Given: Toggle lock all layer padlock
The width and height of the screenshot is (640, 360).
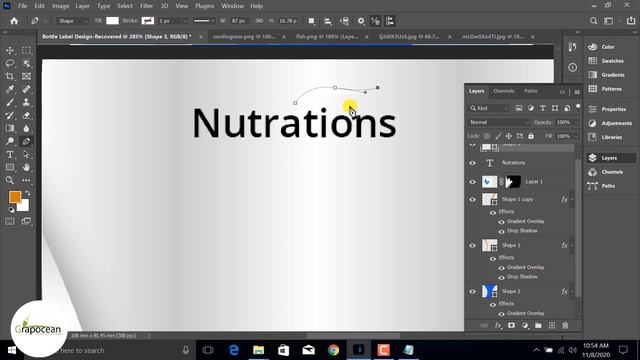Looking at the screenshot, I should [x=531, y=136].
